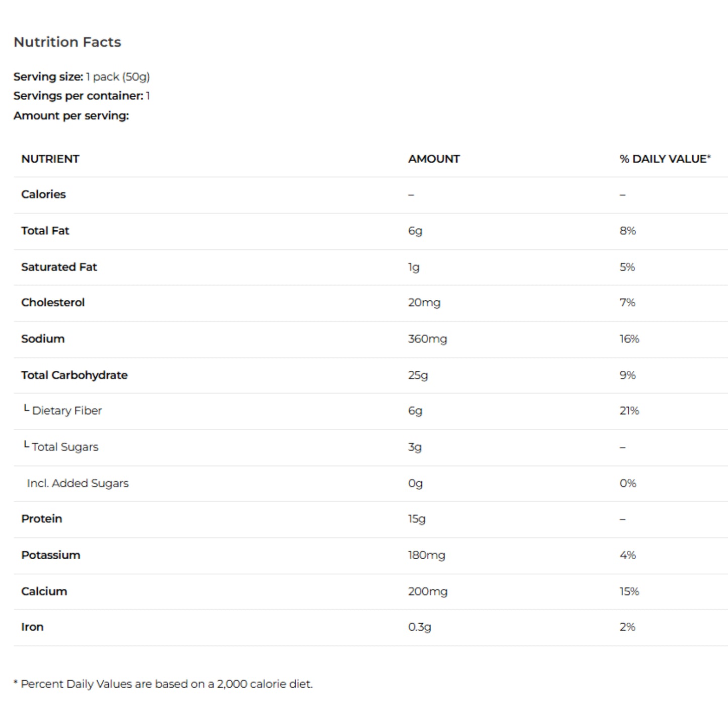Viewport: 728px width, 728px height.
Task: Click the Saturated Fat 1g amount
Action: coord(414,267)
